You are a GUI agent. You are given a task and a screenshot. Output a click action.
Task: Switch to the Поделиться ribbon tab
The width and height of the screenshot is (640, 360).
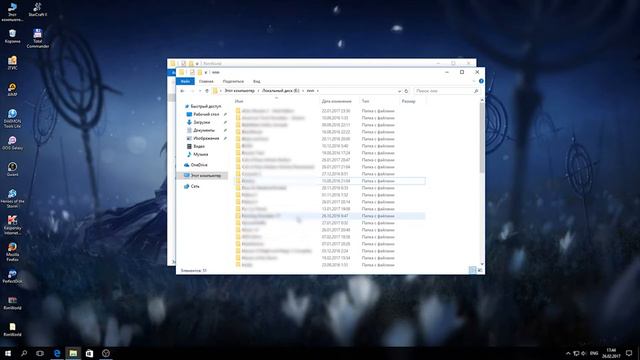click(233, 81)
